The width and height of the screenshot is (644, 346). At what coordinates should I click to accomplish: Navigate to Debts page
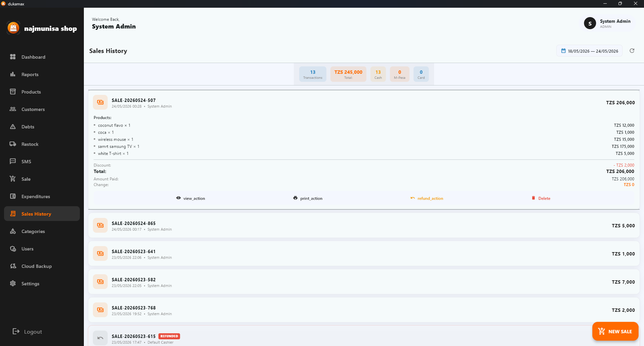42,127
